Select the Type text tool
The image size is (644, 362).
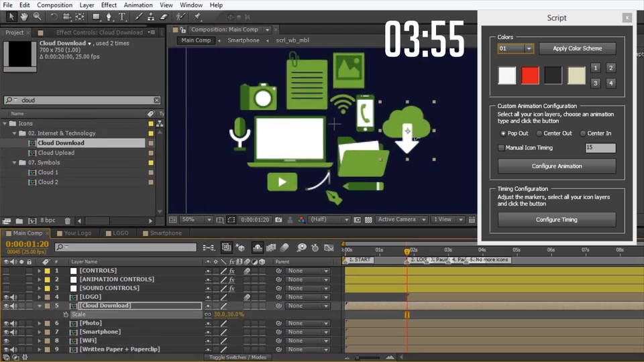[x=122, y=17]
